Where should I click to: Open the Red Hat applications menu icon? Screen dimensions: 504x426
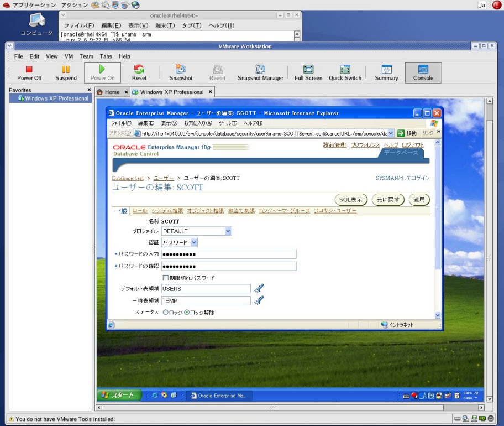(x=6, y=5)
